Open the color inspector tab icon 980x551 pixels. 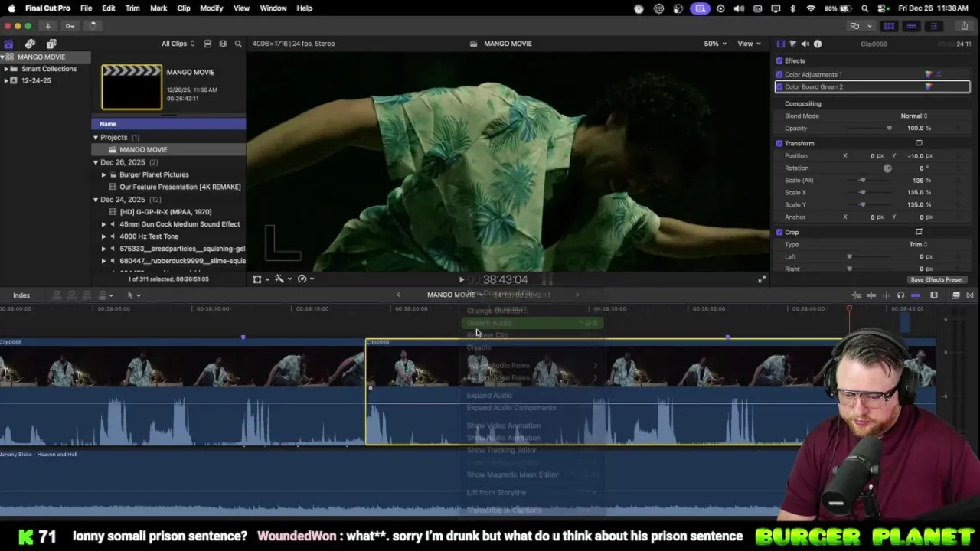pyautogui.click(x=792, y=44)
